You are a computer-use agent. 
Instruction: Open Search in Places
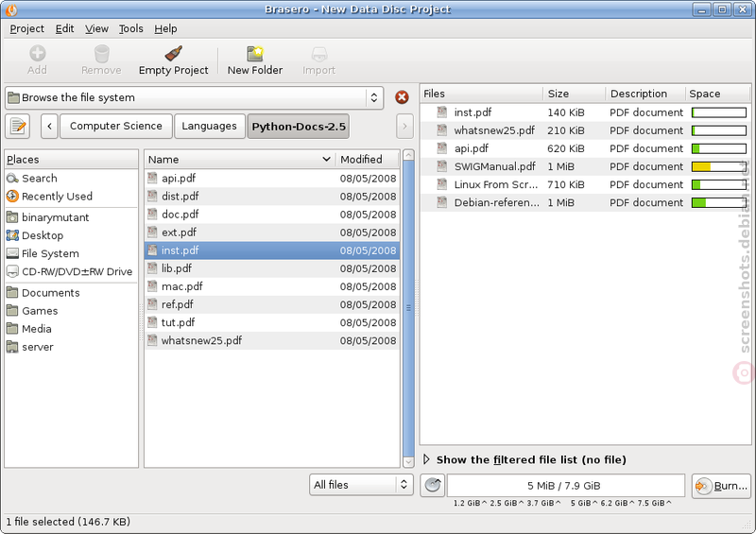pyautogui.click(x=72, y=179)
